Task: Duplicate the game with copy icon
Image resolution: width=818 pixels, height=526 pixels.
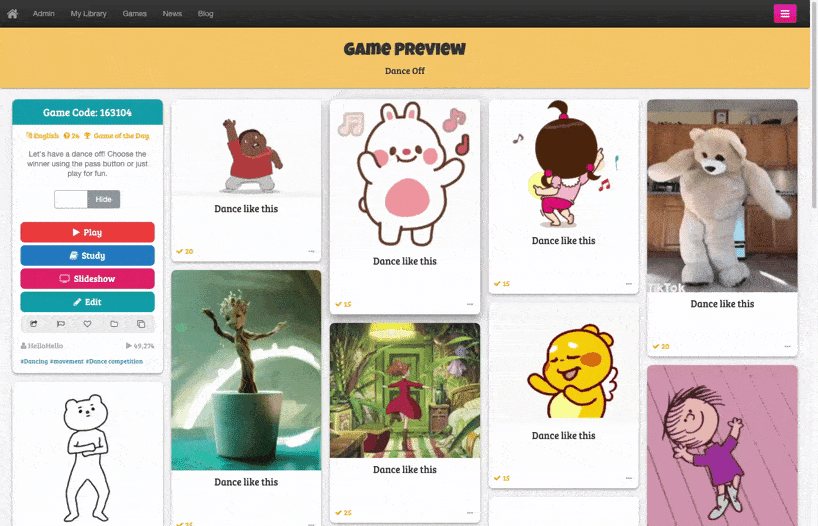Action: point(141,324)
